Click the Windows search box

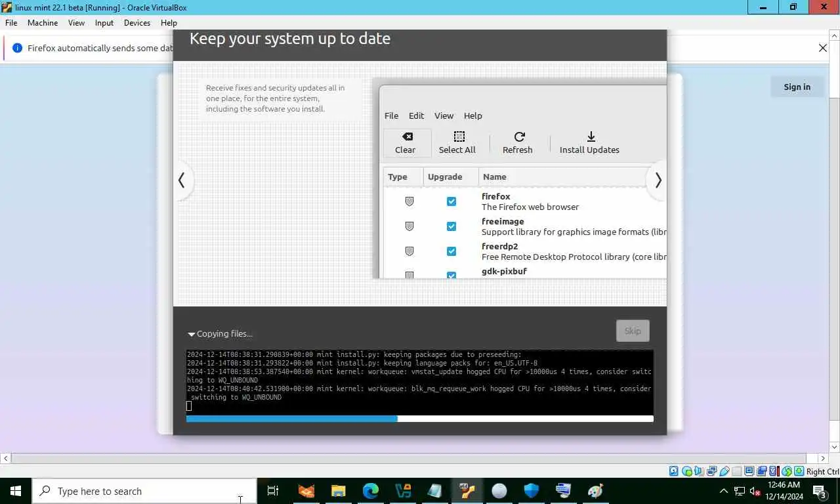tap(144, 491)
